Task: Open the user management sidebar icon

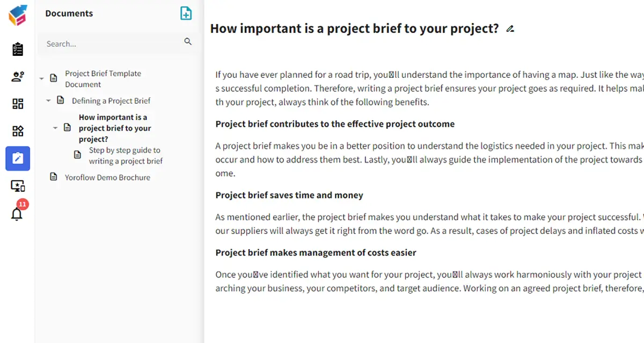Action: pyautogui.click(x=18, y=77)
